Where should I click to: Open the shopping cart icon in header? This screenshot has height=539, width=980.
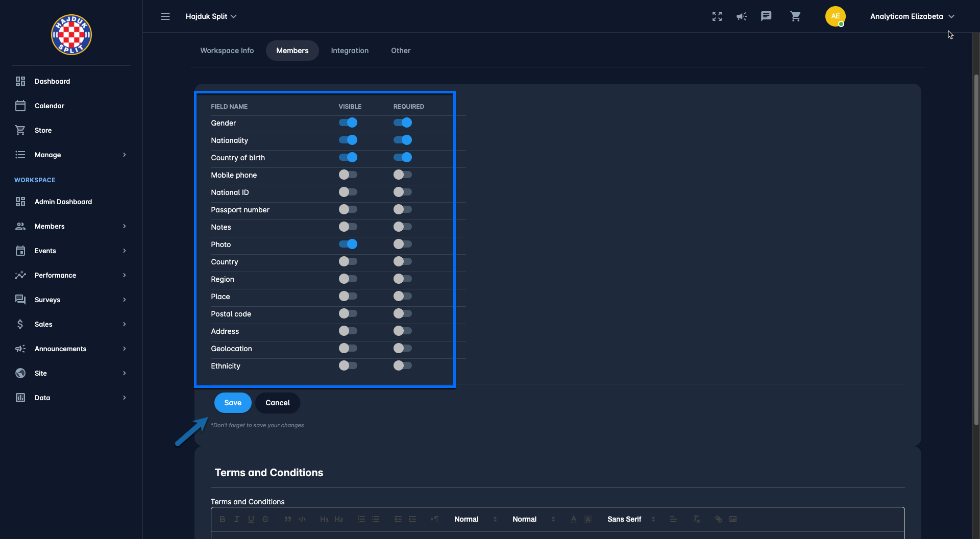795,16
